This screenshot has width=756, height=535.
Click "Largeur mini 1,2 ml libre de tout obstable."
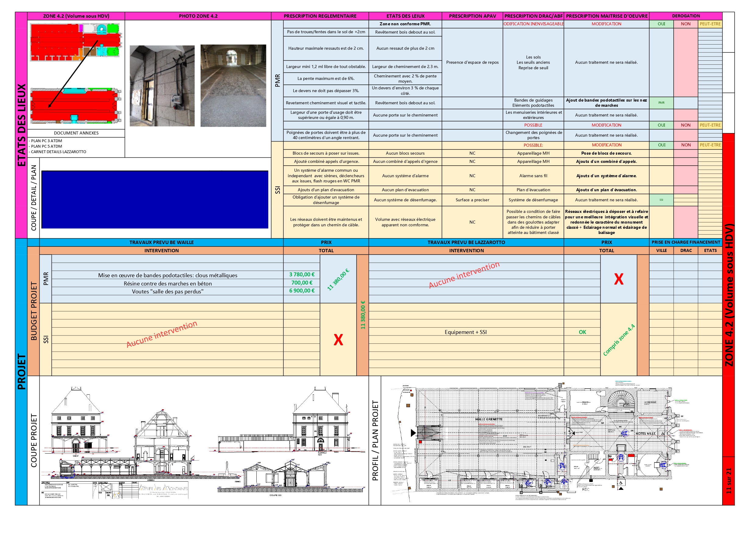326,66
